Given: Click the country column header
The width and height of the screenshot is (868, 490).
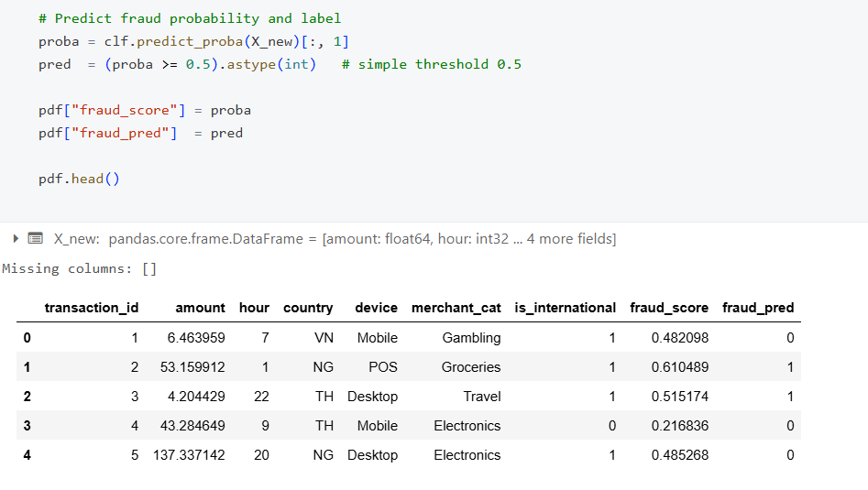Looking at the screenshot, I should (308, 308).
